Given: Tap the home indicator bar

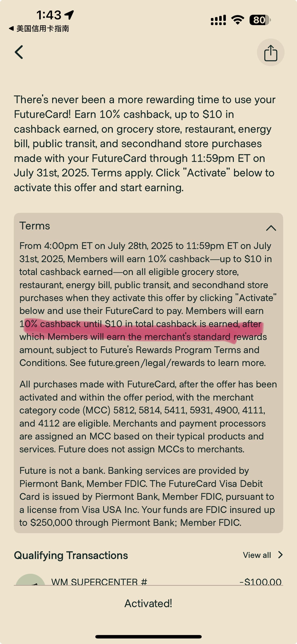Looking at the screenshot, I should pos(148,636).
